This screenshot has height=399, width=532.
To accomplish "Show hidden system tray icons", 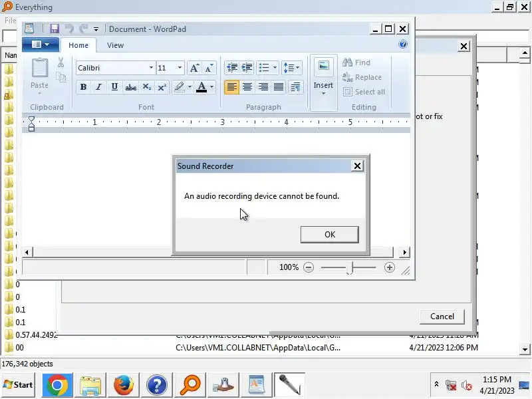I will tap(436, 384).
